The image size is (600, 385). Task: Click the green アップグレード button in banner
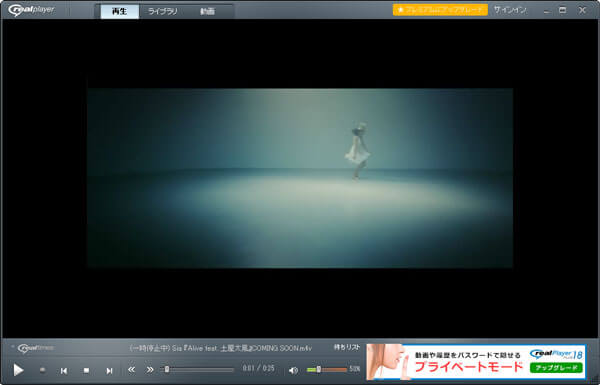[x=556, y=368]
